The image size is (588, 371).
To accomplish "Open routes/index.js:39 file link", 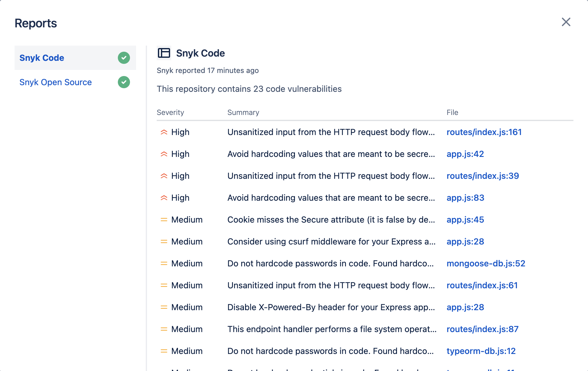I will point(483,176).
